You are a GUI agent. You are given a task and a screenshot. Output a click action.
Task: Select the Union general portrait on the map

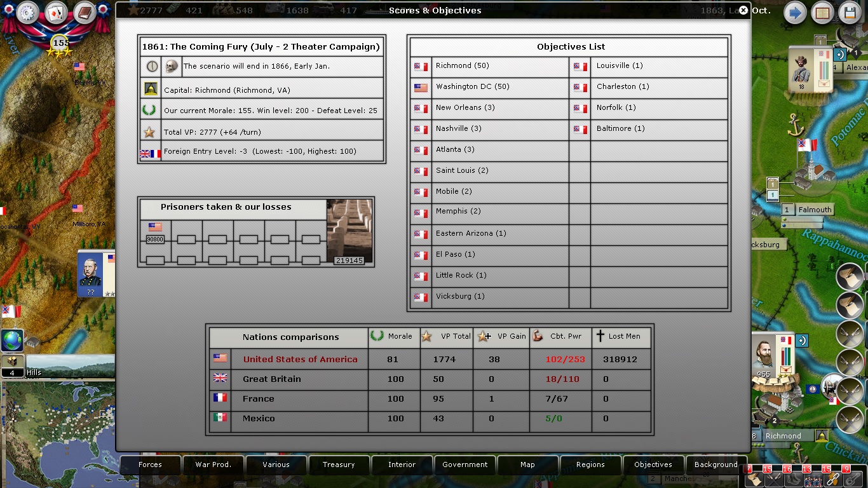[x=90, y=273]
